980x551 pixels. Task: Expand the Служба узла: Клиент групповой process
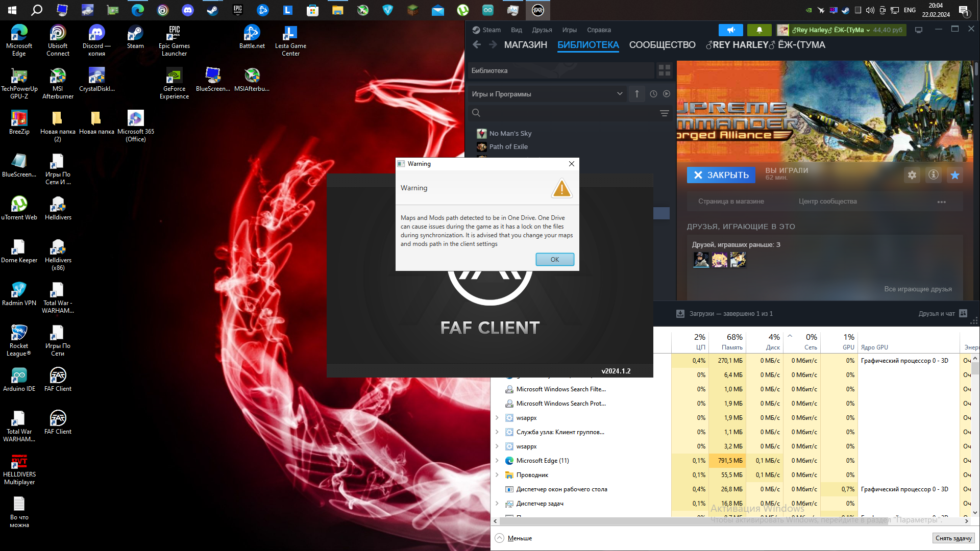497,432
